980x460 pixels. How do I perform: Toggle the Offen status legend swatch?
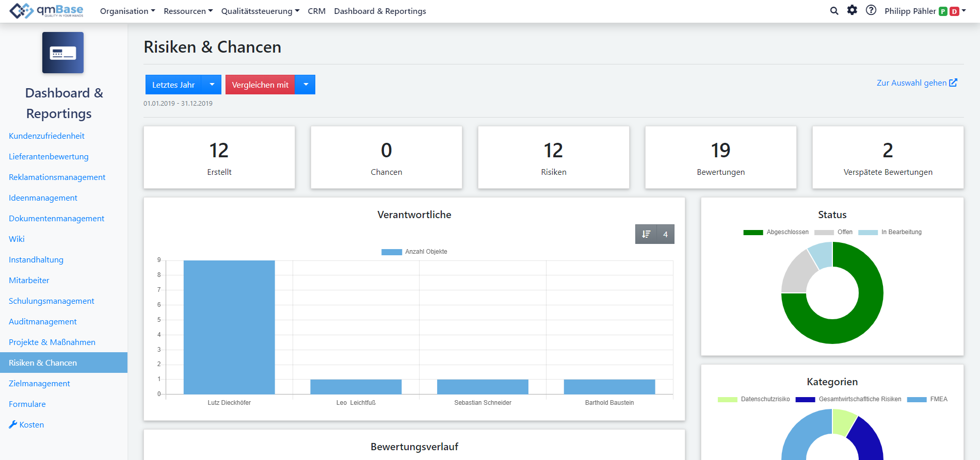click(824, 232)
